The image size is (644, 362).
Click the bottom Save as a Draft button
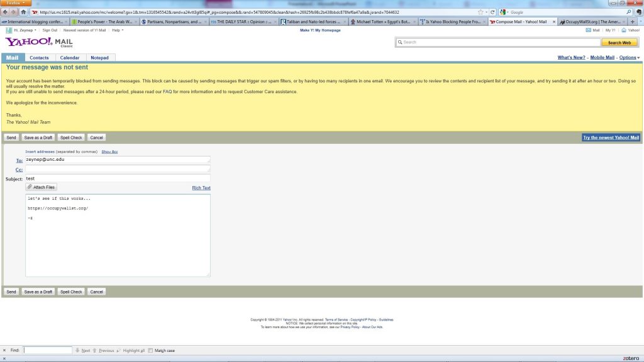point(38,292)
